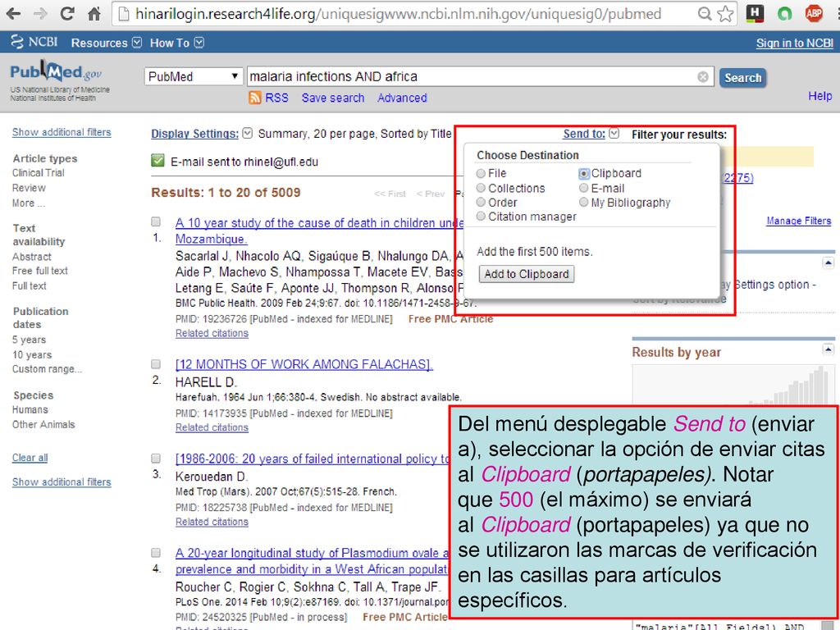Click the Display Settings link
The image size is (840, 630).
click(194, 134)
